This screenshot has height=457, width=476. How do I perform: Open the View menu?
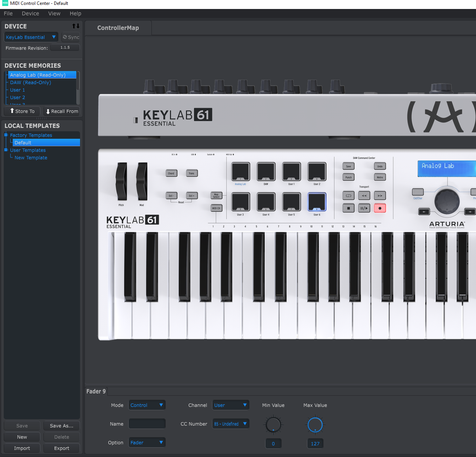pos(54,13)
